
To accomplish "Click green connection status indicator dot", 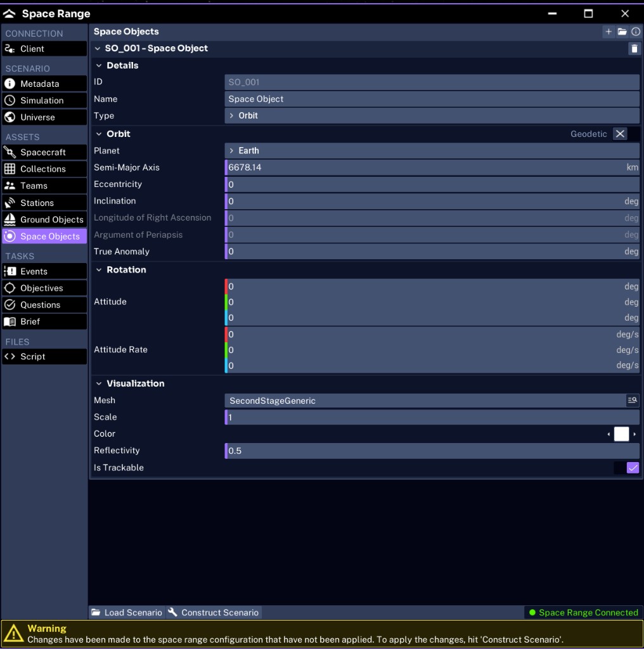I will point(532,613).
